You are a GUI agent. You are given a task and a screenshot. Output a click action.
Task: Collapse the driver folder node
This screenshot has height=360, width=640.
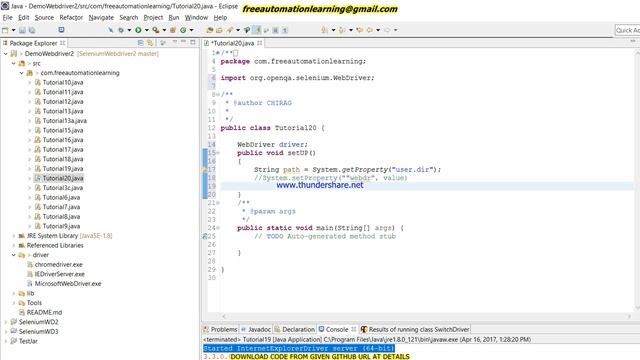(x=13, y=255)
